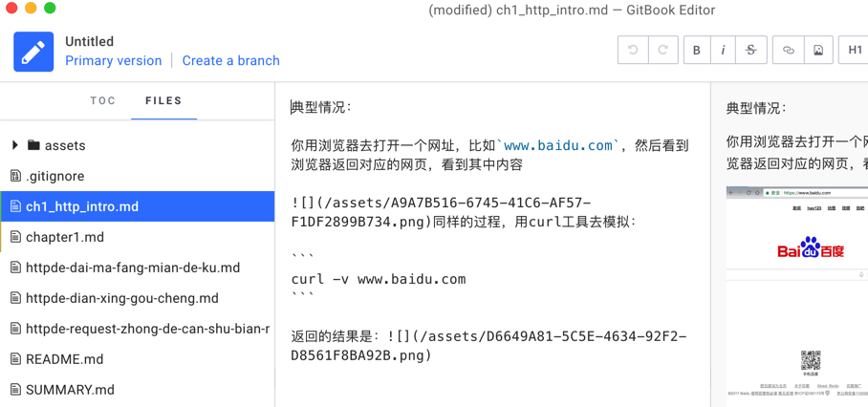Open the Primary version link
Screen dimensions: 868x407
(114, 60)
